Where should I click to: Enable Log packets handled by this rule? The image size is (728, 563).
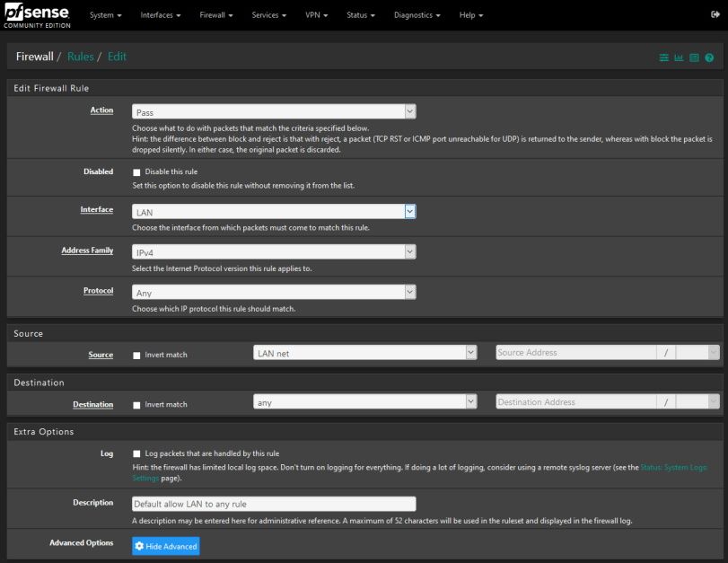pos(136,453)
